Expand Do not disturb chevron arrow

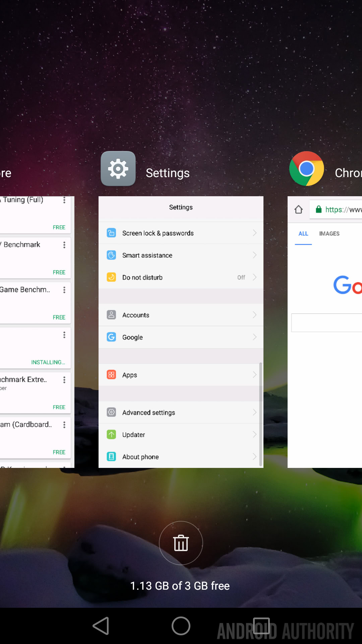point(255,277)
